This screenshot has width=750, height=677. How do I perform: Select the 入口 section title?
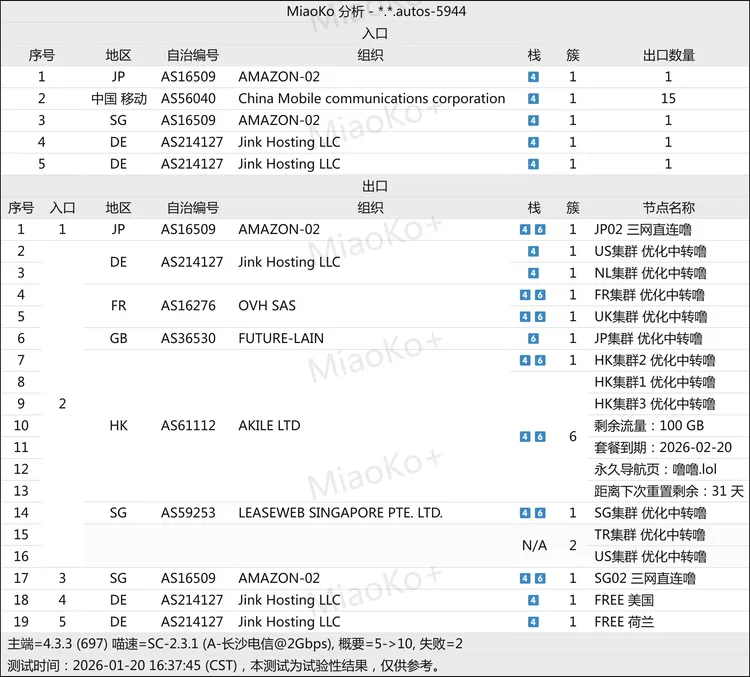click(x=374, y=33)
